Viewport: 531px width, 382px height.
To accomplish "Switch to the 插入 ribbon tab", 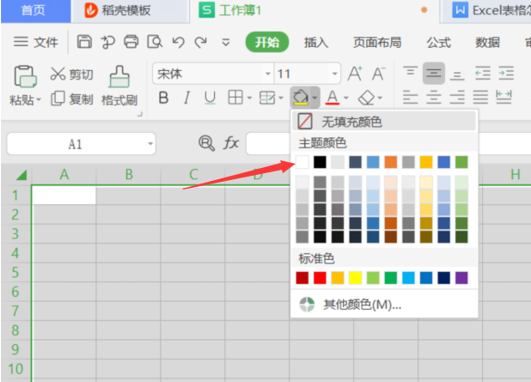I will (316, 42).
